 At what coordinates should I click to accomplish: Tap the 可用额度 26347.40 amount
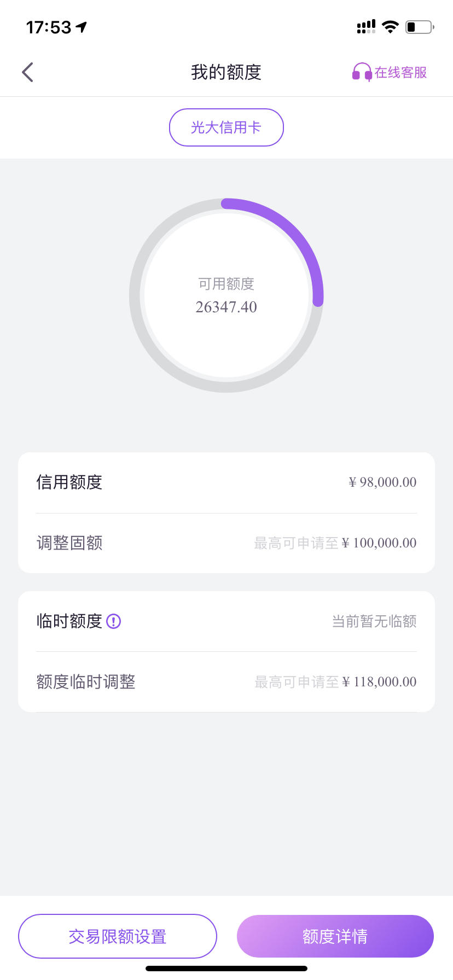coord(226,307)
